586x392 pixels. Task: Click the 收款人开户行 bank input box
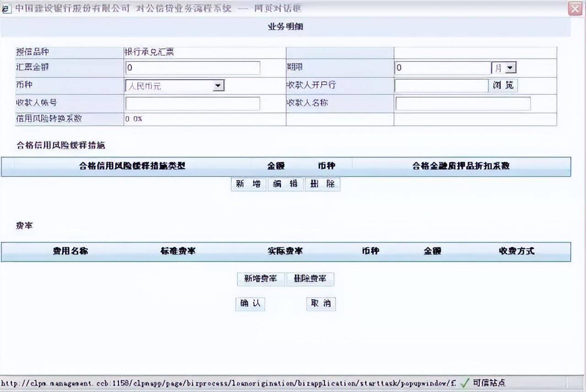(x=439, y=85)
